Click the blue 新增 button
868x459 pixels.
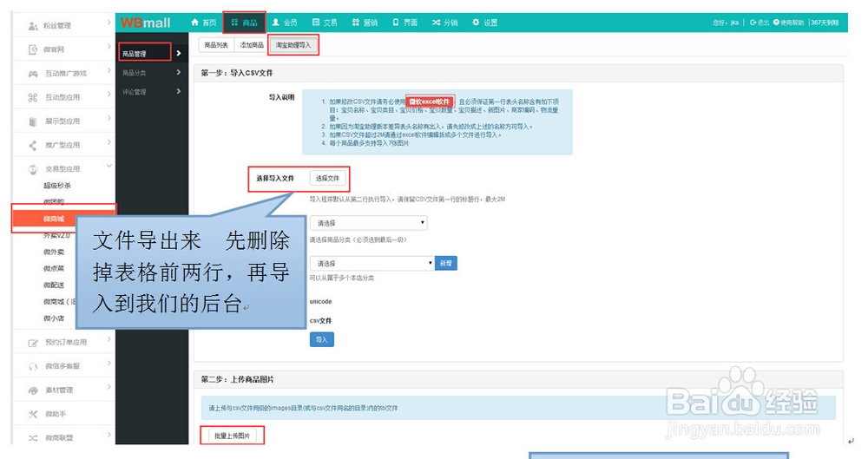446,264
